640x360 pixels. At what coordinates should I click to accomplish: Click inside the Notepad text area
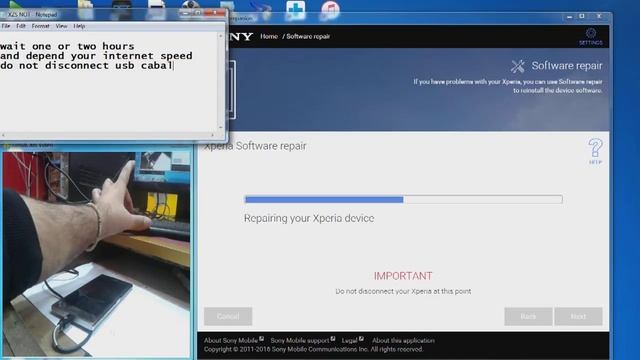tap(108, 82)
